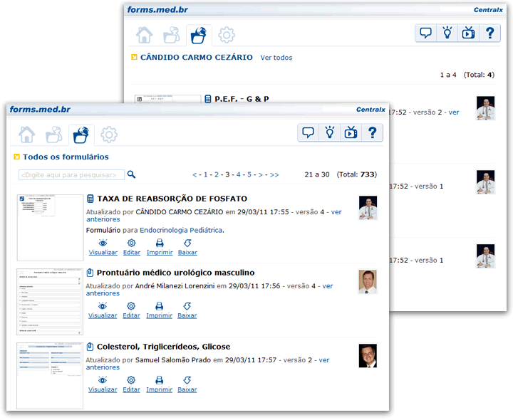Click the lightbulb tips icon in front window
Image resolution: width=513 pixels, height=420 pixels.
coord(330,132)
